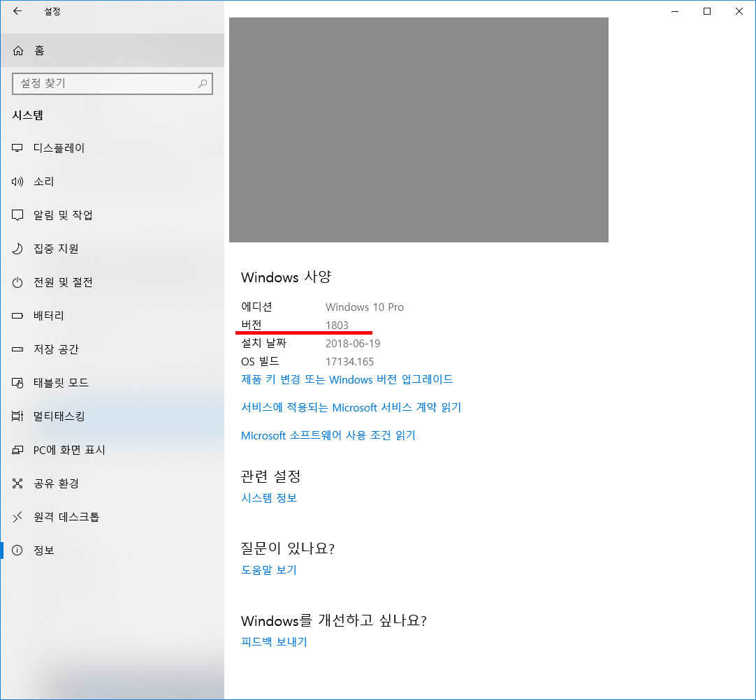Click the 시스템 category heading
The image size is (756, 700).
27,115
